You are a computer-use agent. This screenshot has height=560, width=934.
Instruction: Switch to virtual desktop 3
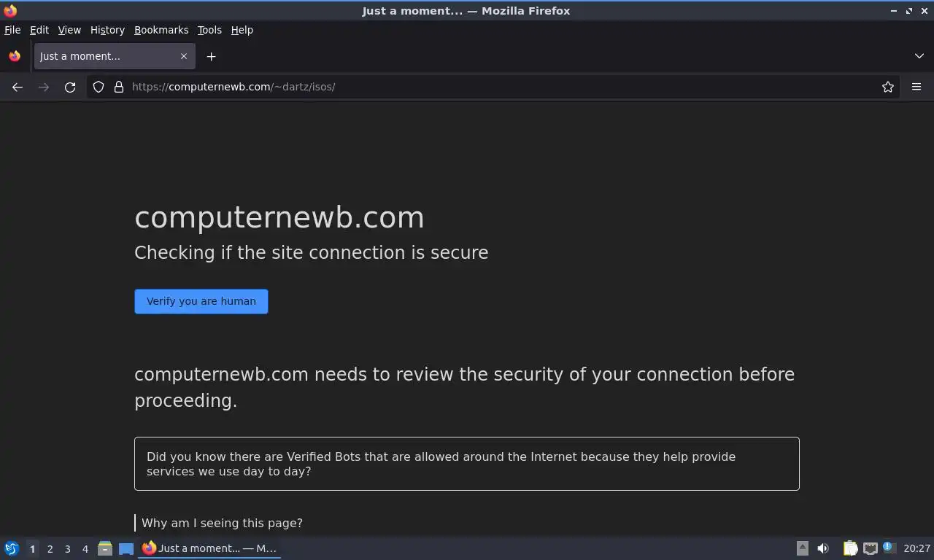point(68,549)
